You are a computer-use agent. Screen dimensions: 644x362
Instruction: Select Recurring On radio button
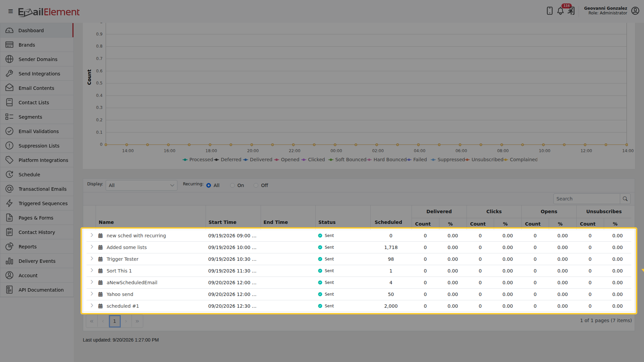pos(232,185)
